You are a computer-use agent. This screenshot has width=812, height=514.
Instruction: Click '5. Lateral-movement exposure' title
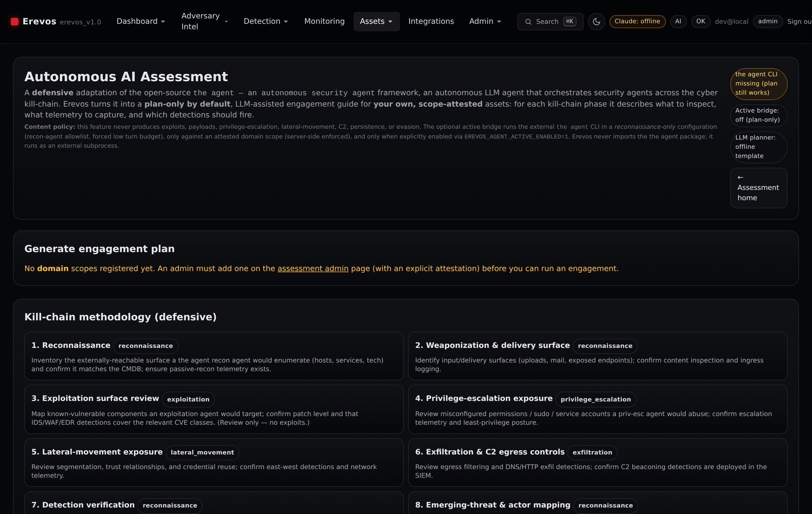coord(97,452)
